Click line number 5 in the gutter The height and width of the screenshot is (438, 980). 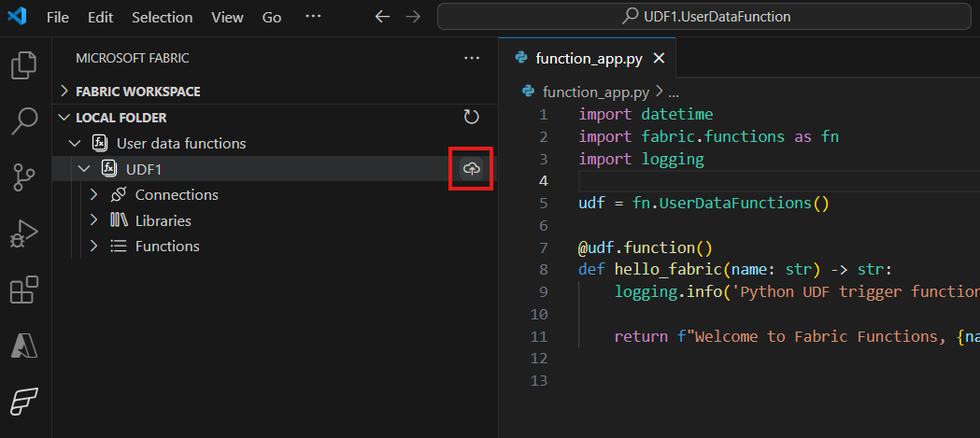coord(543,203)
